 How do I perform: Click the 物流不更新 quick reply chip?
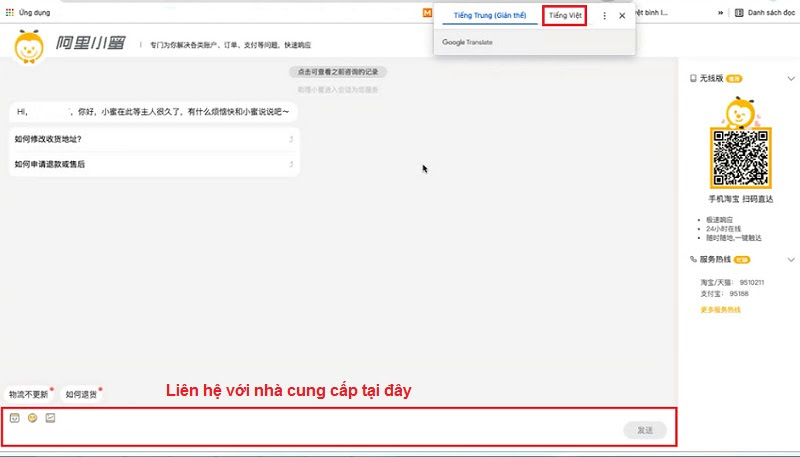pos(28,394)
